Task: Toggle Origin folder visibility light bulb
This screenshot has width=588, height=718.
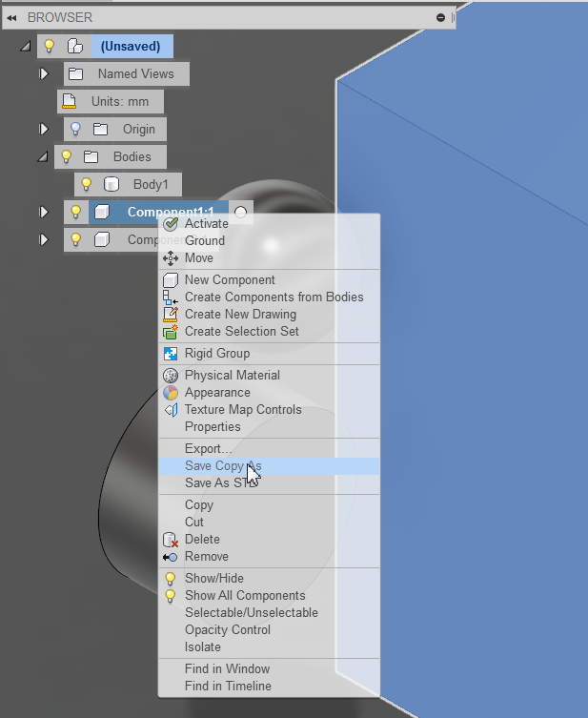Action: [x=75, y=129]
